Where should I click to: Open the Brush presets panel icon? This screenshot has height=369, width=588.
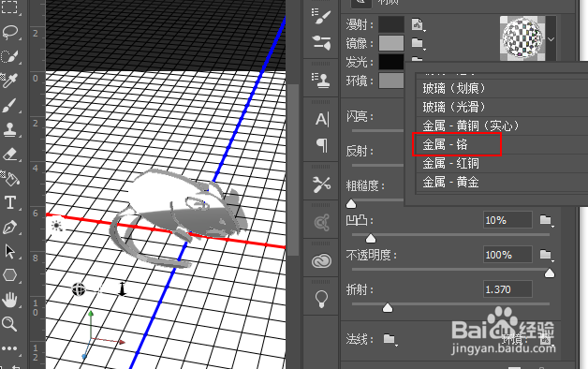point(321,43)
